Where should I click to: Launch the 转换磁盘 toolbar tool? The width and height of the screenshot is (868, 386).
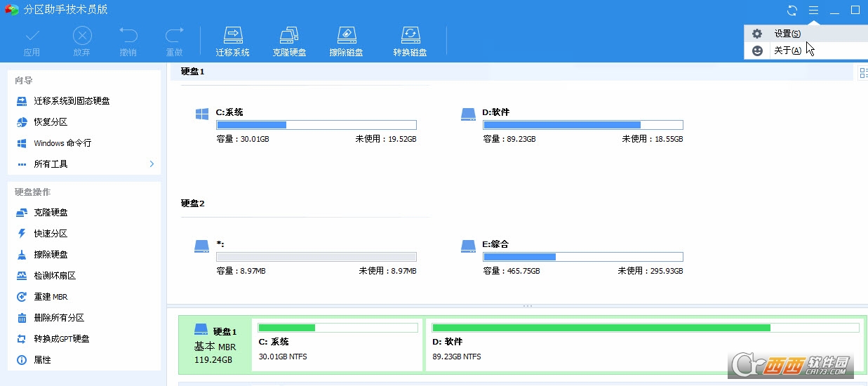410,41
